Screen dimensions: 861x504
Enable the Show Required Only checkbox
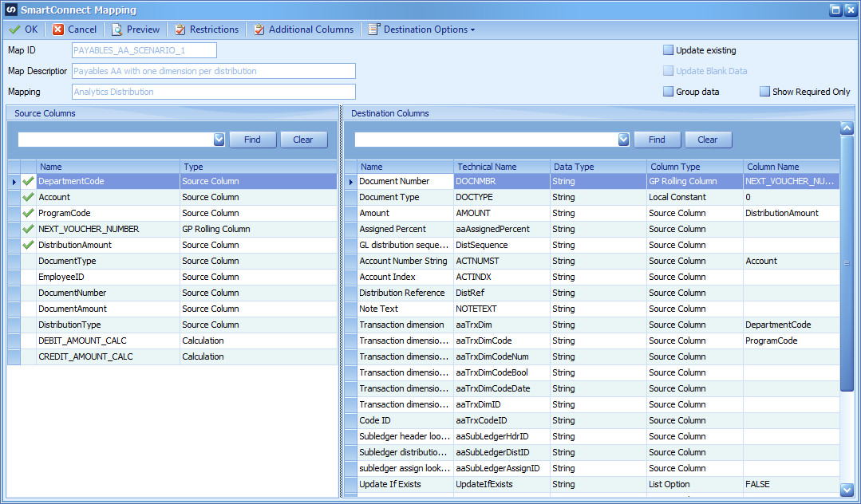point(765,92)
